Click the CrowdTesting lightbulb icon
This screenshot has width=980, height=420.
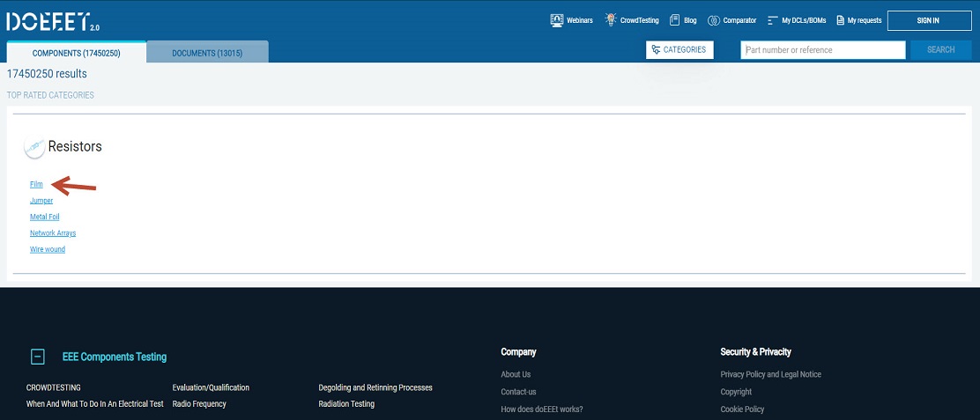coord(611,19)
